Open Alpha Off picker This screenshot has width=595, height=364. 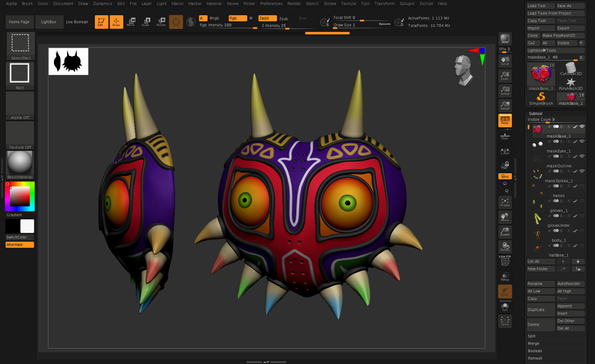click(20, 106)
